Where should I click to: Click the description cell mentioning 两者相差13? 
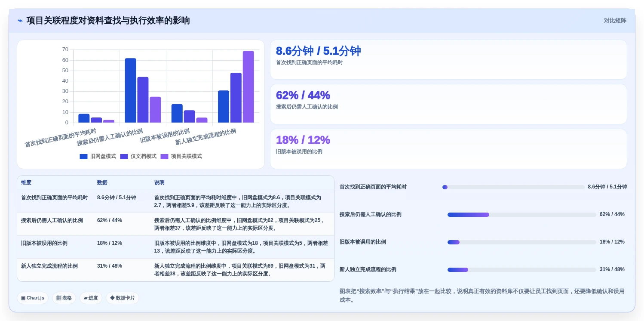pos(242,247)
